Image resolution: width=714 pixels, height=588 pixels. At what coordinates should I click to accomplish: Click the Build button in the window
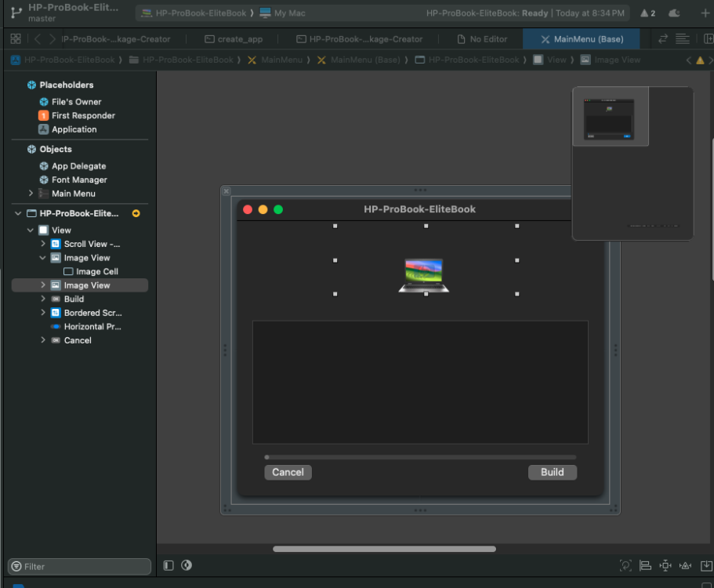pyautogui.click(x=553, y=472)
